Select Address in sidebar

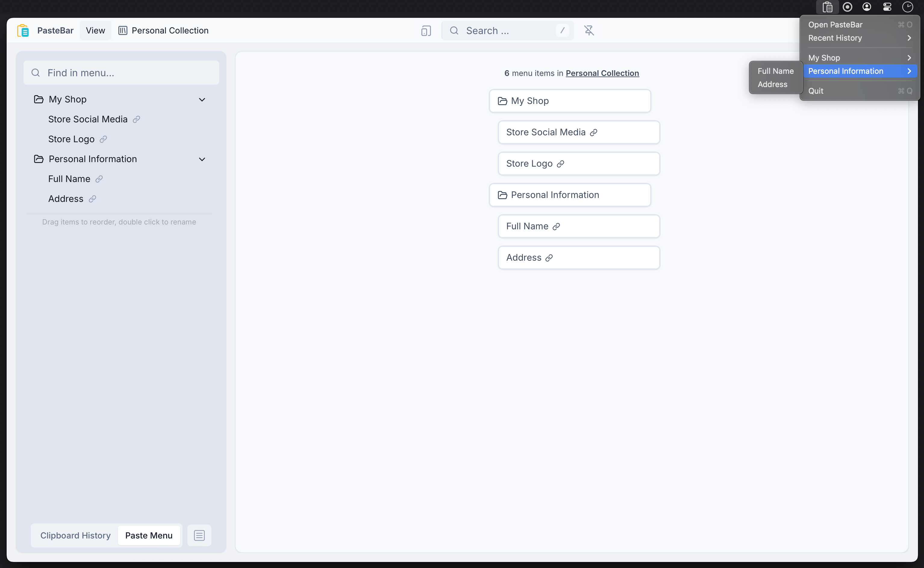66,199
